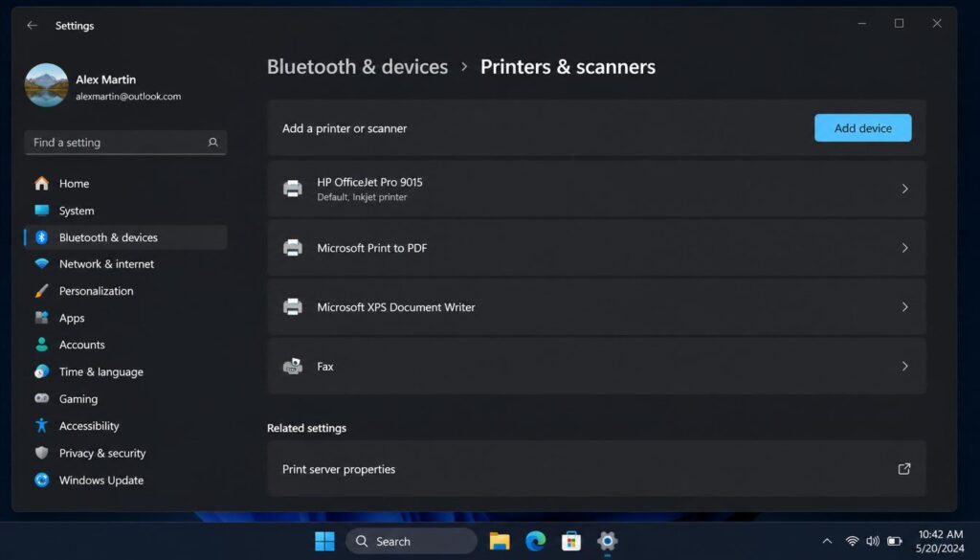This screenshot has height=560, width=980.
Task: Click the Wi-Fi icon in the system tray
Action: (x=852, y=541)
